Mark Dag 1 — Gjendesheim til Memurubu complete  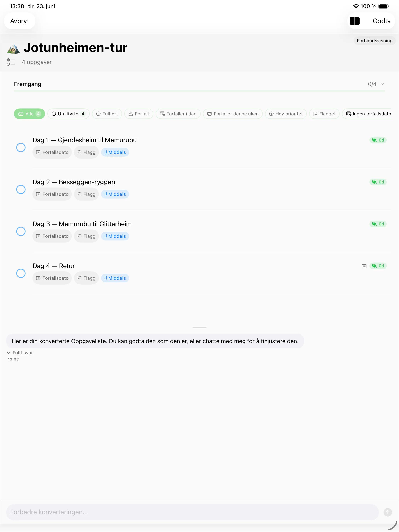(x=21, y=147)
